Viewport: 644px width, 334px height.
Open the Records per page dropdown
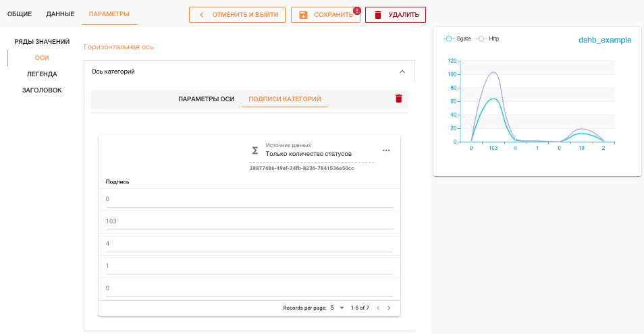[x=336, y=308]
